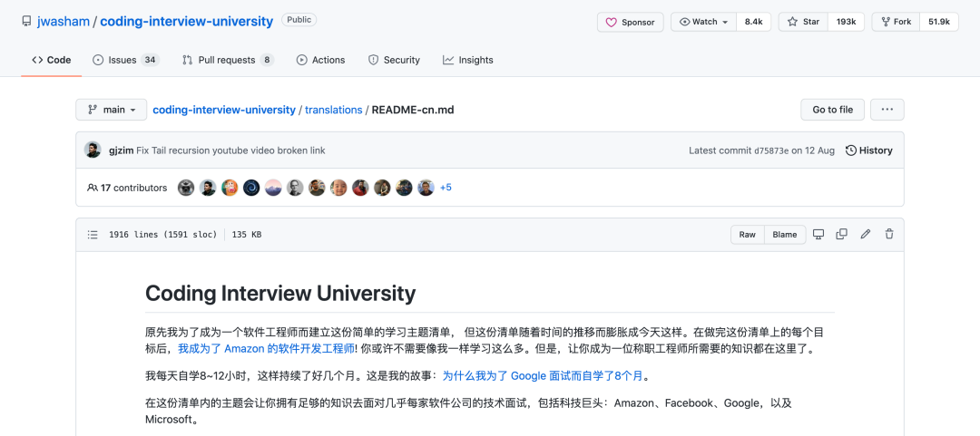Navigate to coding-interview-university breadcrumb root
The image size is (980, 436).
[224, 110]
